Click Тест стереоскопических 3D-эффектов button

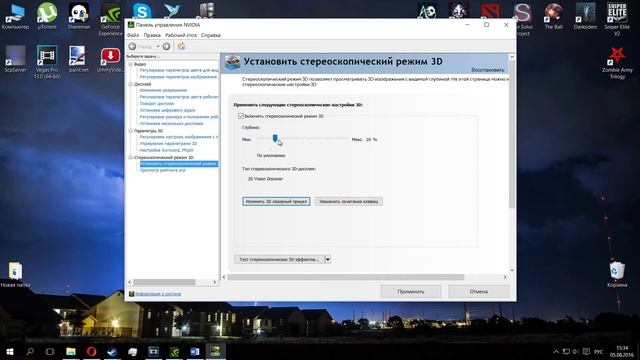click(279, 260)
